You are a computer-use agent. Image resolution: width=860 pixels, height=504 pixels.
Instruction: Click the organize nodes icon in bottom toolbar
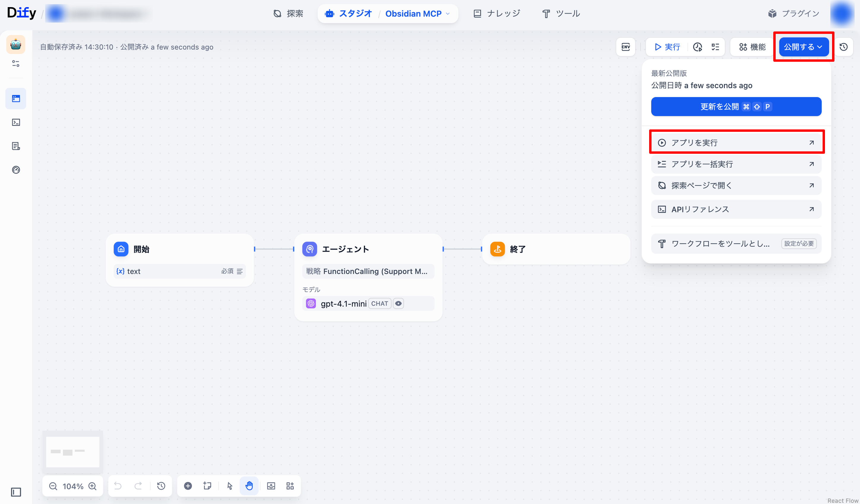click(x=290, y=486)
